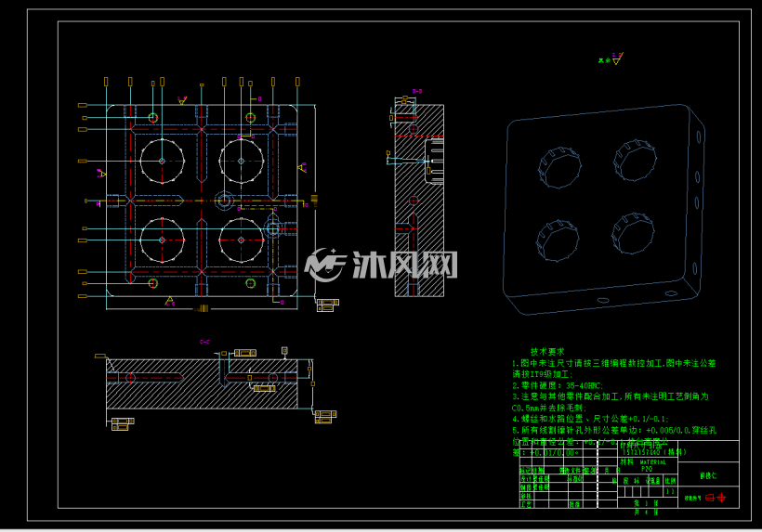Click the roughness symbol above plan view's top edge
The image size is (762, 532).
[182, 100]
